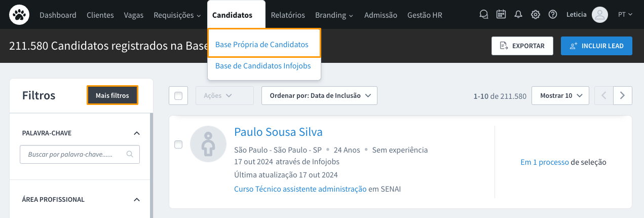
Task: Open the chat messages icon
Action: point(484,15)
